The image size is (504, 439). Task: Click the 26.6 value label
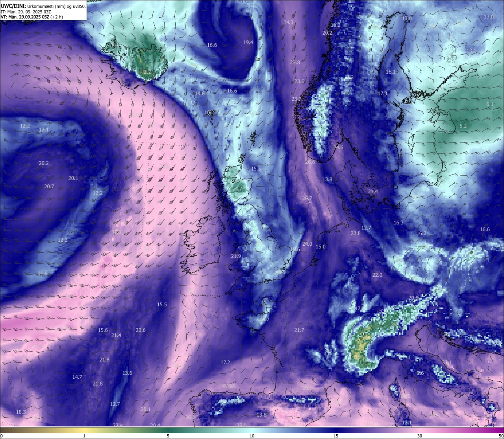click(x=310, y=162)
